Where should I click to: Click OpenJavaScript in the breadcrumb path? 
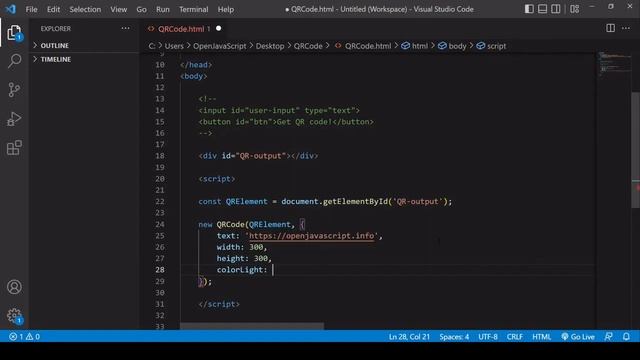click(220, 46)
